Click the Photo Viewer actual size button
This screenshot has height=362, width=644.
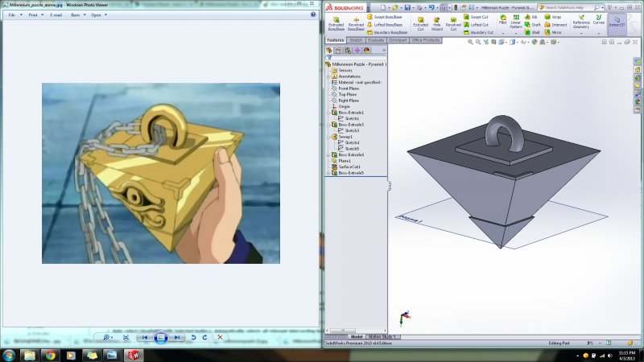(126, 337)
